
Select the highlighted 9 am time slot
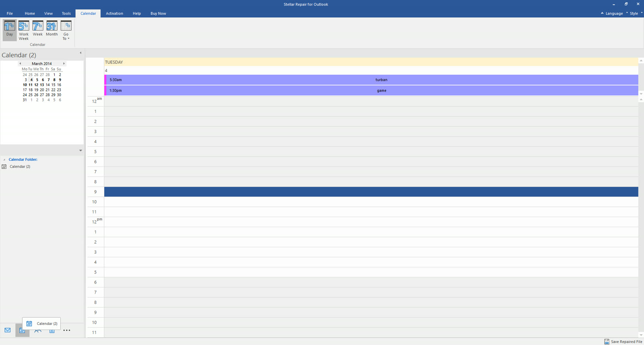tap(371, 192)
